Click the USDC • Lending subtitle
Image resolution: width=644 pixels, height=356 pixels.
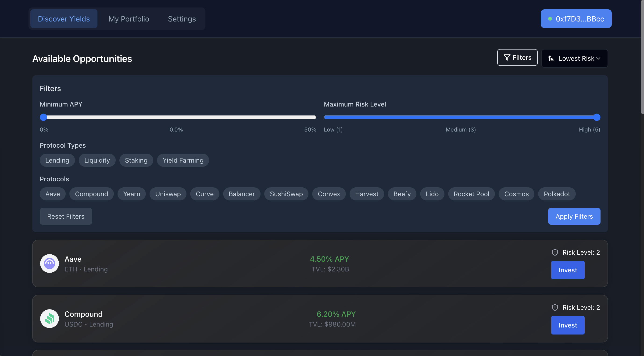click(89, 324)
